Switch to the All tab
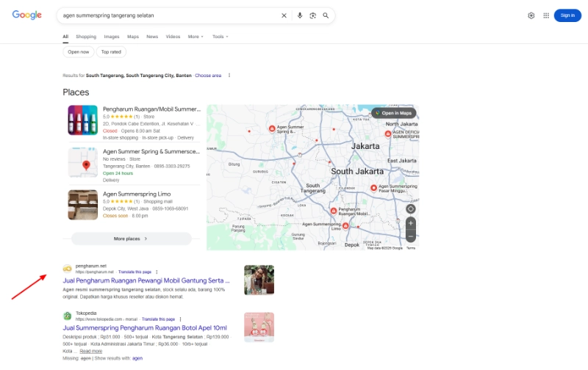The height and width of the screenshot is (370, 588). [x=65, y=36]
